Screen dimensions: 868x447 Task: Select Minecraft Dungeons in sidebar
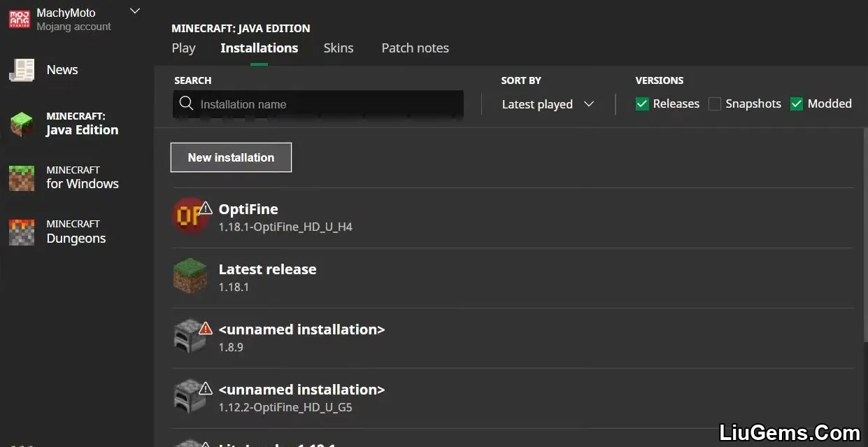76,232
